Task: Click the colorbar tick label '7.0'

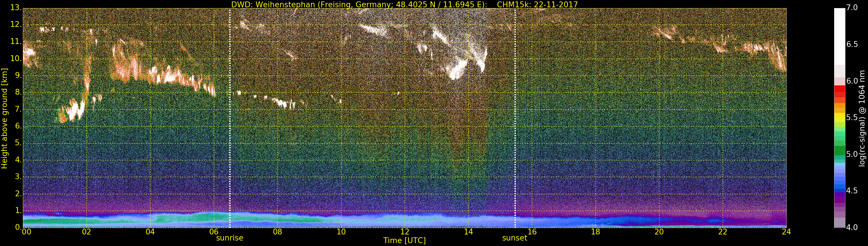Action: (852, 8)
